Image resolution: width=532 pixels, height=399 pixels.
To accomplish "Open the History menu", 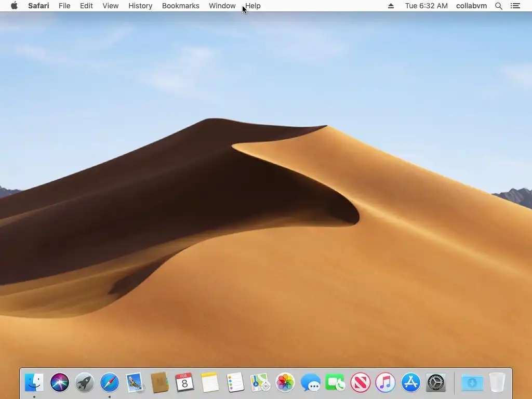I will [x=140, y=6].
